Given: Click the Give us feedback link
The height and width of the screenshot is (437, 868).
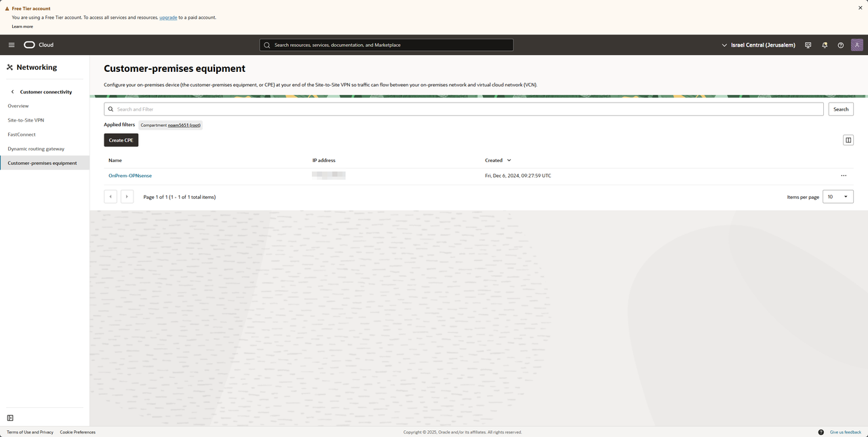Looking at the screenshot, I should click(x=846, y=432).
